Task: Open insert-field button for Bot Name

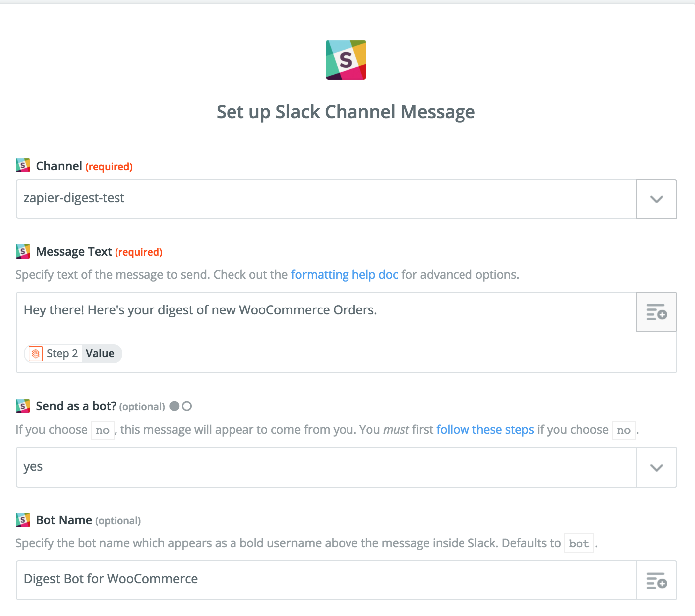Action: 656,580
